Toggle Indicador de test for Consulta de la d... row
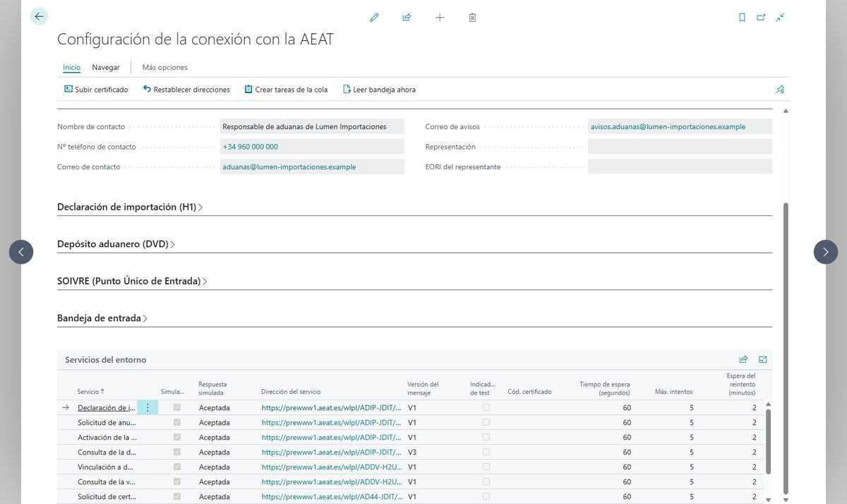 pos(486,452)
